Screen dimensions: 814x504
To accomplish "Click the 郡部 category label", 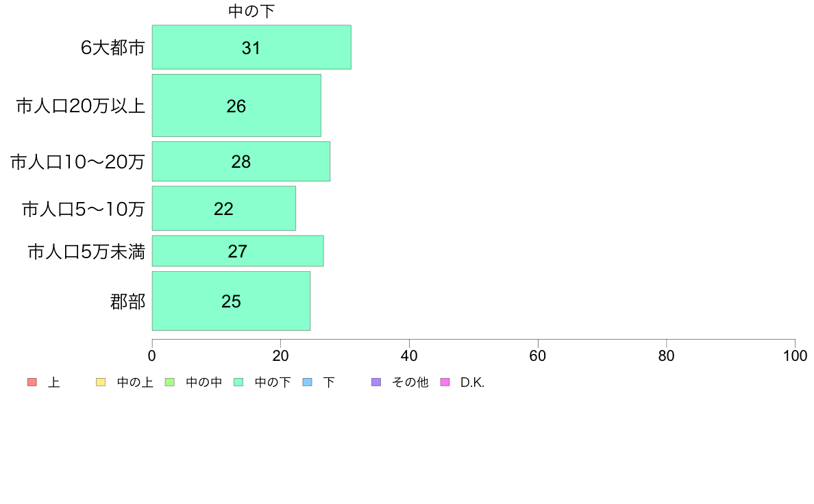I will (x=127, y=301).
